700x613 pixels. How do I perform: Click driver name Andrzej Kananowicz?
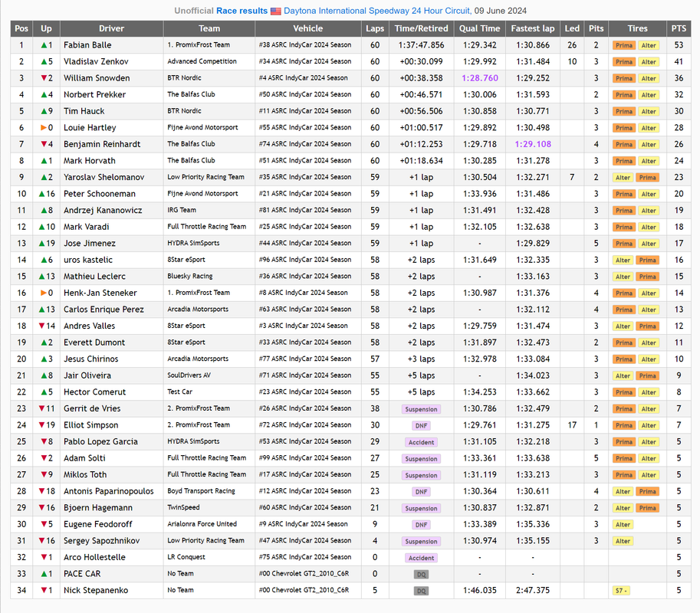[103, 210]
